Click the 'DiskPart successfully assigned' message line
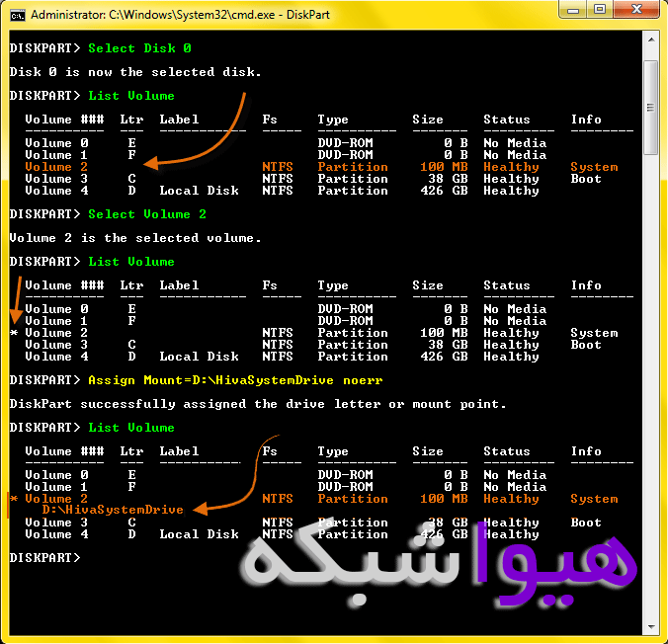Screen dimensions: 668x644 tap(258, 404)
